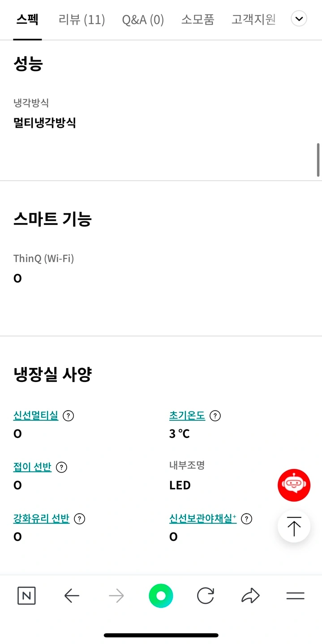Switch to the Q&A (0) tab
Image resolution: width=322 pixels, height=644 pixels.
pos(143,20)
